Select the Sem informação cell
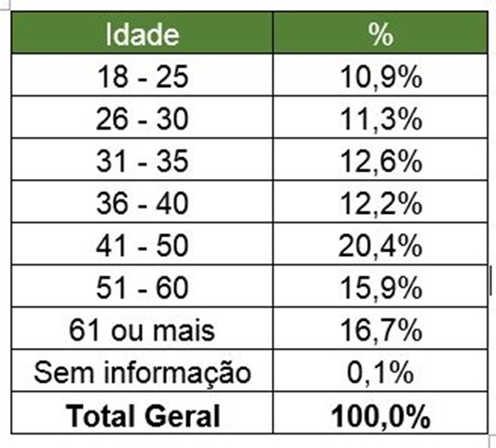 click(141, 371)
